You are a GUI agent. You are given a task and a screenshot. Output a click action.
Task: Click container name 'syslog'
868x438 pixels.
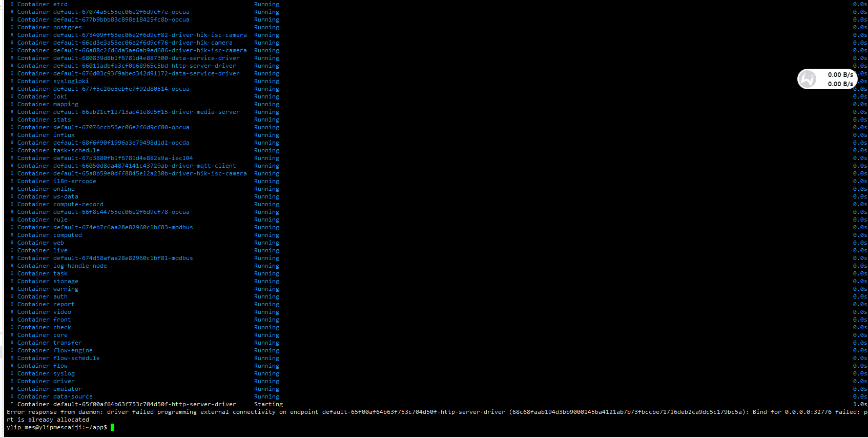tap(64, 373)
